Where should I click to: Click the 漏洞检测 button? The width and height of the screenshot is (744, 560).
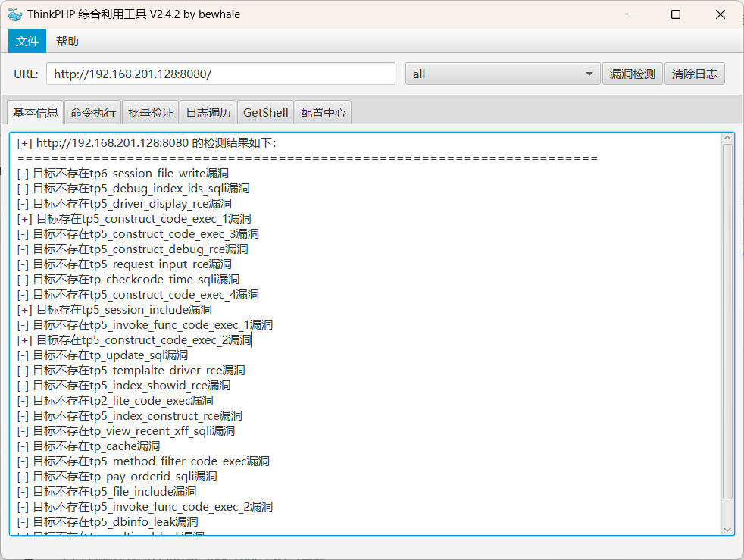(x=632, y=74)
